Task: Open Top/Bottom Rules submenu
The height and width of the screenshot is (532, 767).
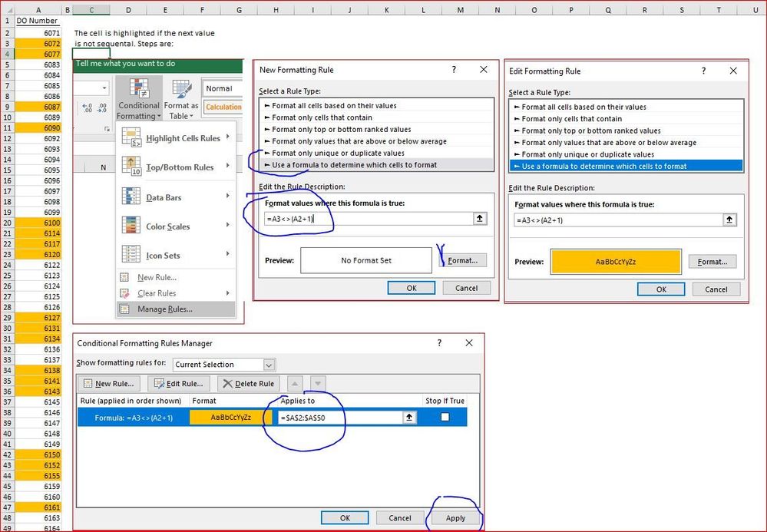Action: [x=176, y=167]
